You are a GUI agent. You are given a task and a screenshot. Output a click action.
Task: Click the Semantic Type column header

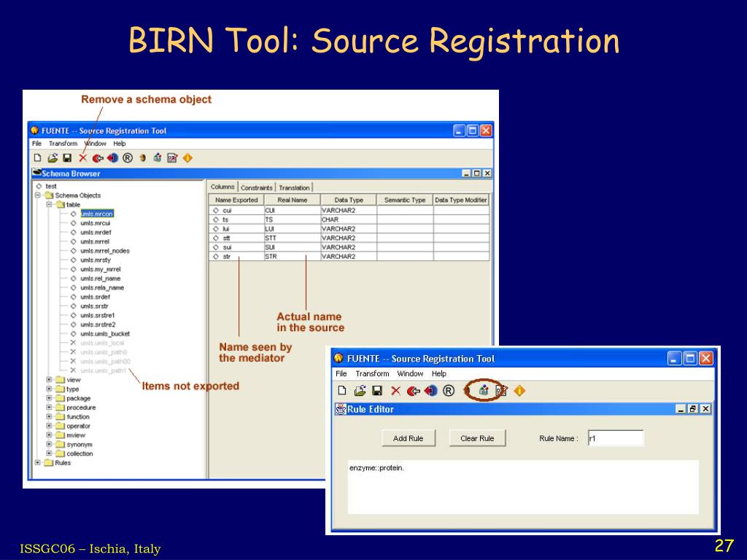(405, 200)
